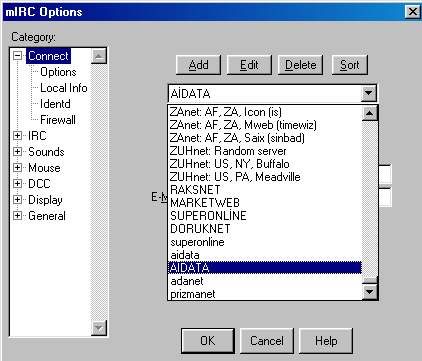
Task: Select General category label
Action: (47, 216)
